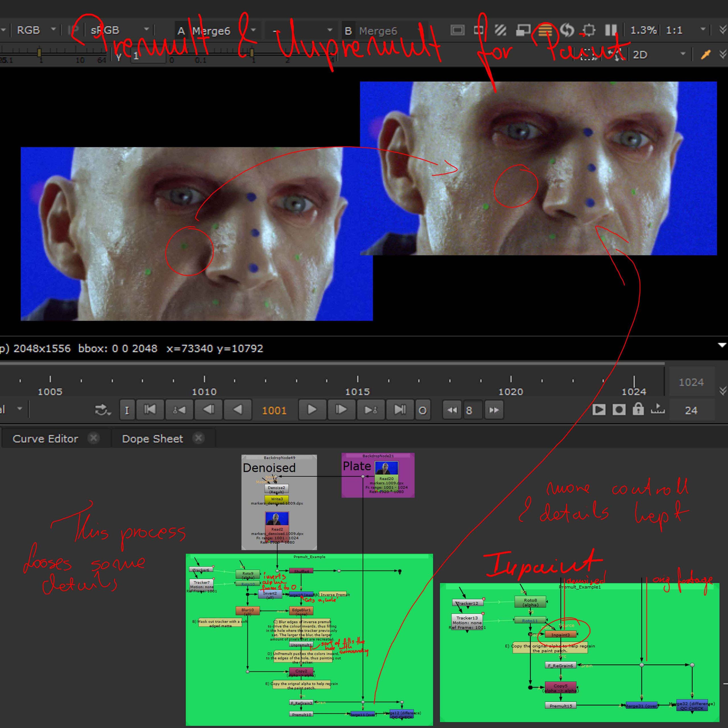Screen dimensions: 728x728
Task: Close the Dope Sheet tab
Action: (x=198, y=438)
